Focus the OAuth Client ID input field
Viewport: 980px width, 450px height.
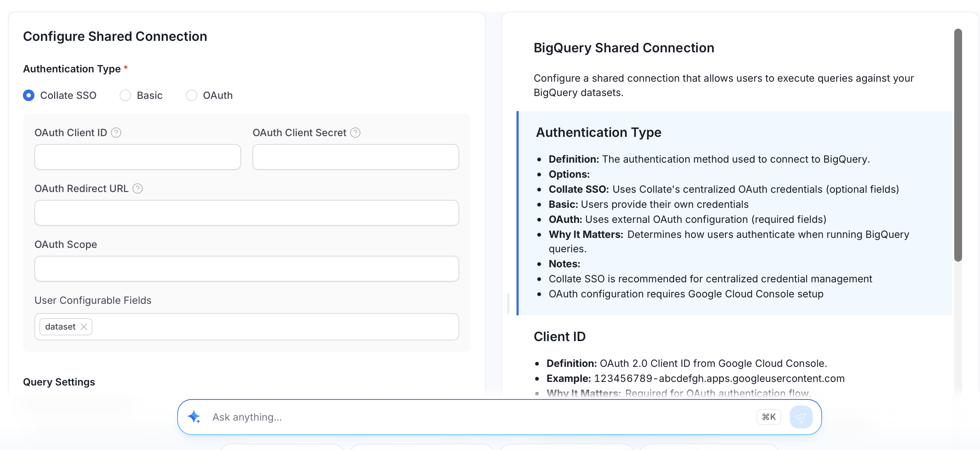click(138, 157)
